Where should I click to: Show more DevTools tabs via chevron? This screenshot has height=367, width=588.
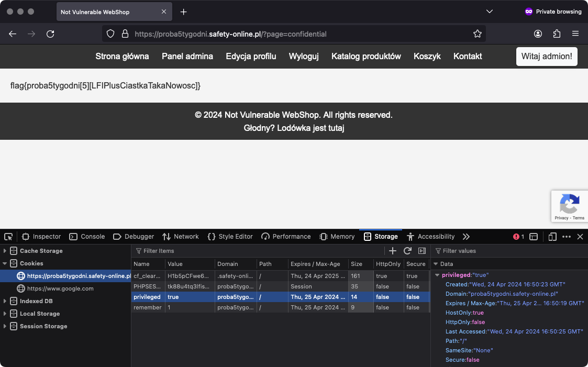[x=466, y=237]
